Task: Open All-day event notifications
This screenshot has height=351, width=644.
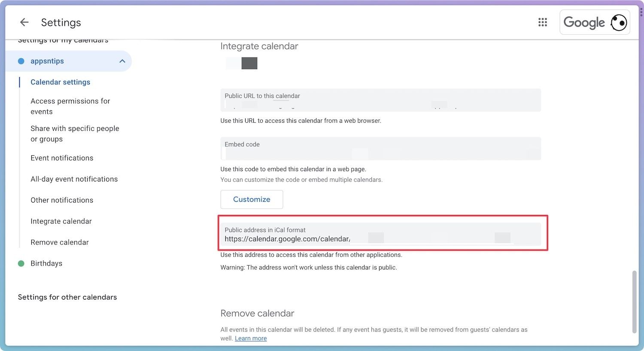Action: click(74, 179)
